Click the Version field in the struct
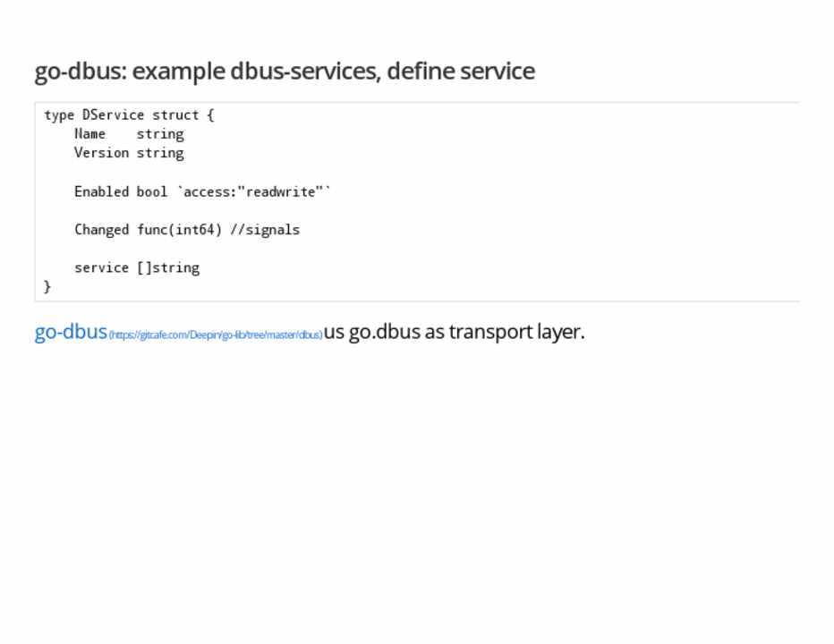Screen dimensions: 834x644 click(x=101, y=153)
